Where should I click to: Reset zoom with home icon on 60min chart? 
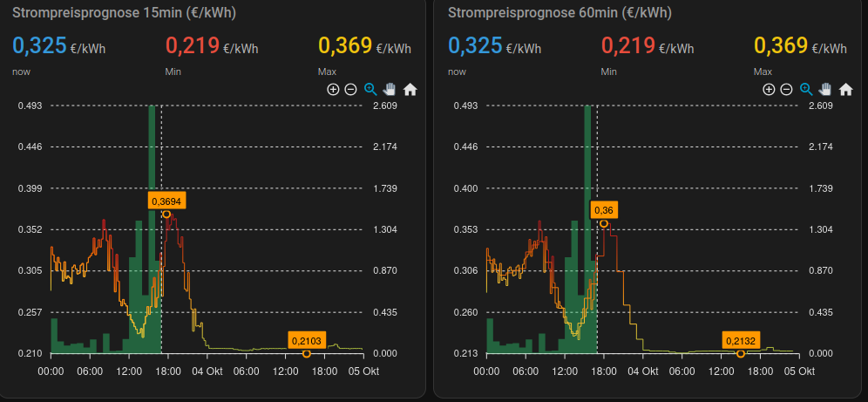845,89
